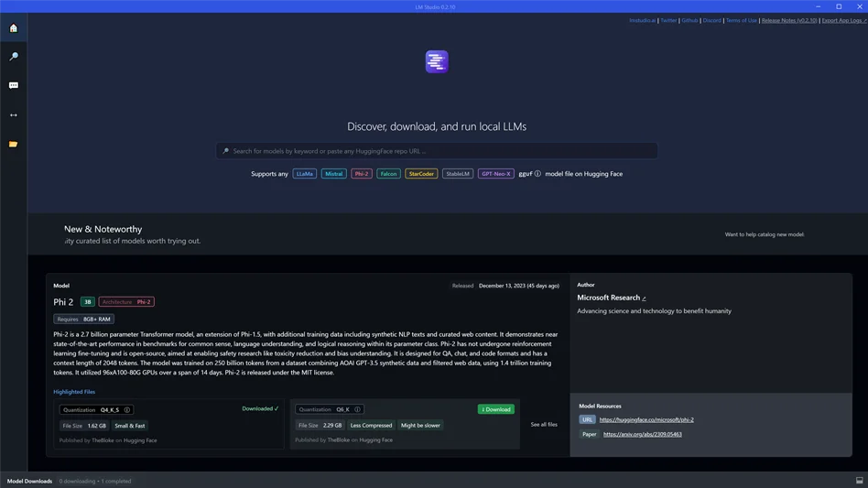The image size is (868, 488).
Task: Click the December 13, 2023 release date
Action: (x=519, y=286)
